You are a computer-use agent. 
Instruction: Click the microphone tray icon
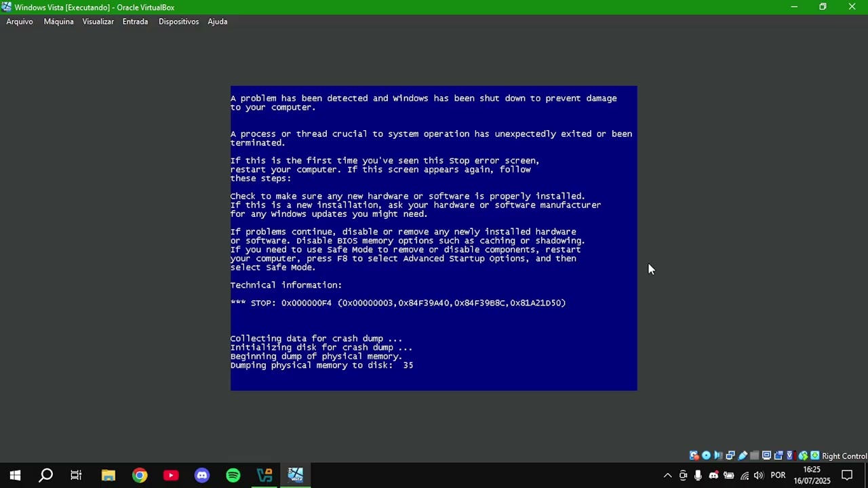point(698,476)
